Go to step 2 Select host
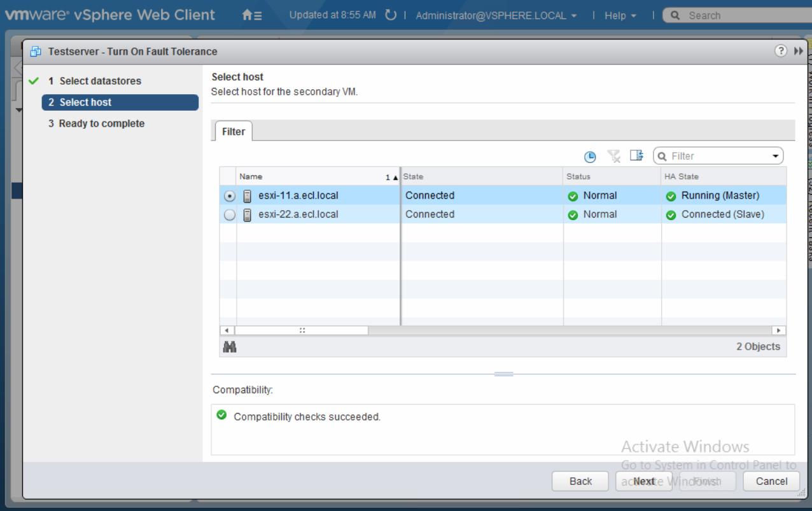 120,102
